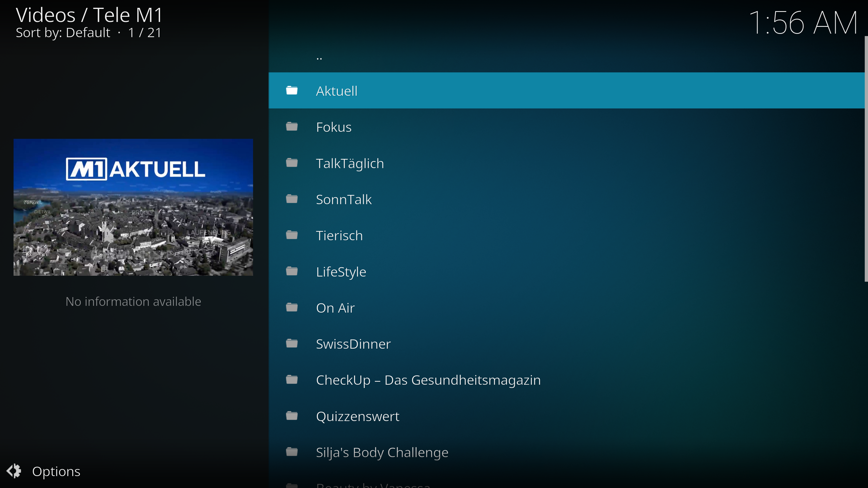
Task: Open the Options side menu label
Action: (56, 471)
